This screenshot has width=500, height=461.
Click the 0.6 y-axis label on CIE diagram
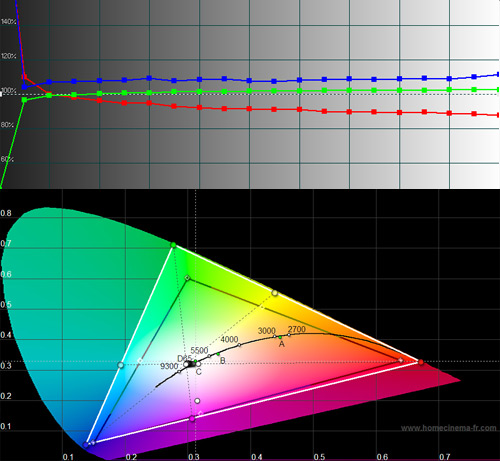click(x=6, y=274)
